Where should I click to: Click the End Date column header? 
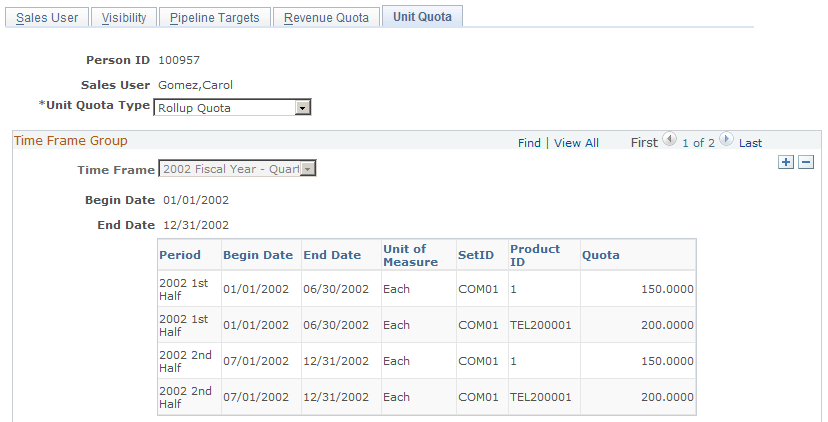332,255
